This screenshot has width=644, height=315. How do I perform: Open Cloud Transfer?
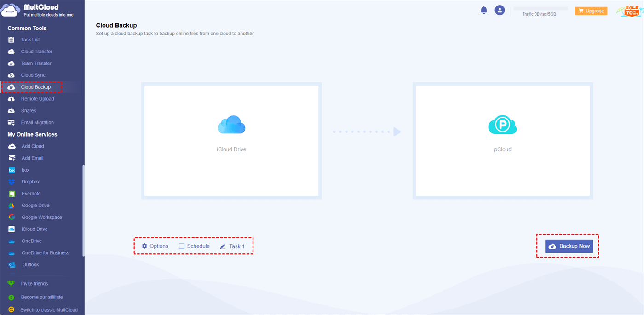coord(36,52)
